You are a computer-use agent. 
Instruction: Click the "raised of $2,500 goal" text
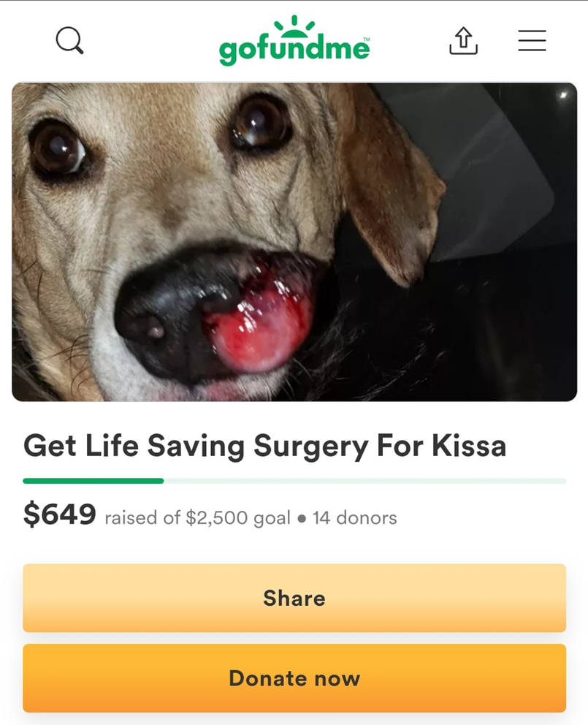pyautogui.click(x=197, y=518)
